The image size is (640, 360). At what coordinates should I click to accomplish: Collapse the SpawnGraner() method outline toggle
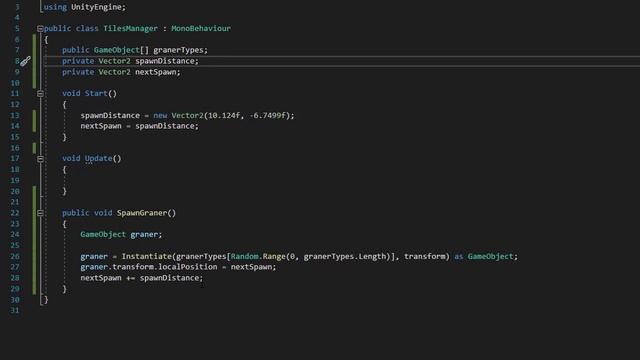[x=40, y=213]
